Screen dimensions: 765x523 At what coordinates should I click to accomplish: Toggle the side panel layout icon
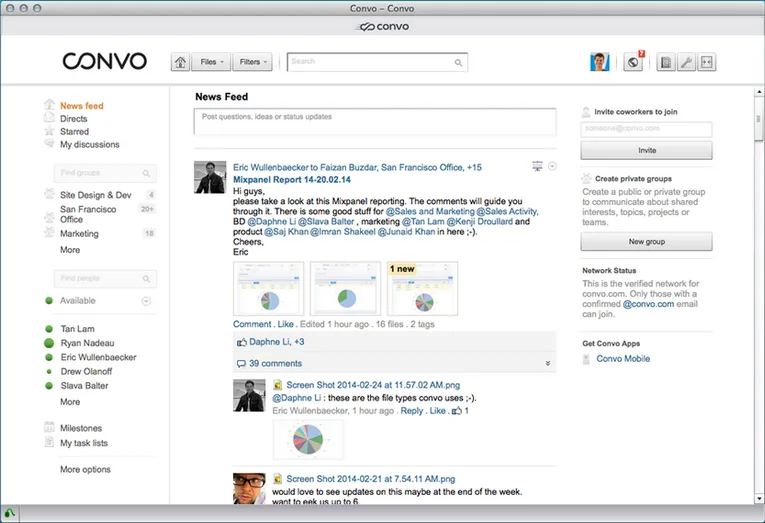pos(706,62)
